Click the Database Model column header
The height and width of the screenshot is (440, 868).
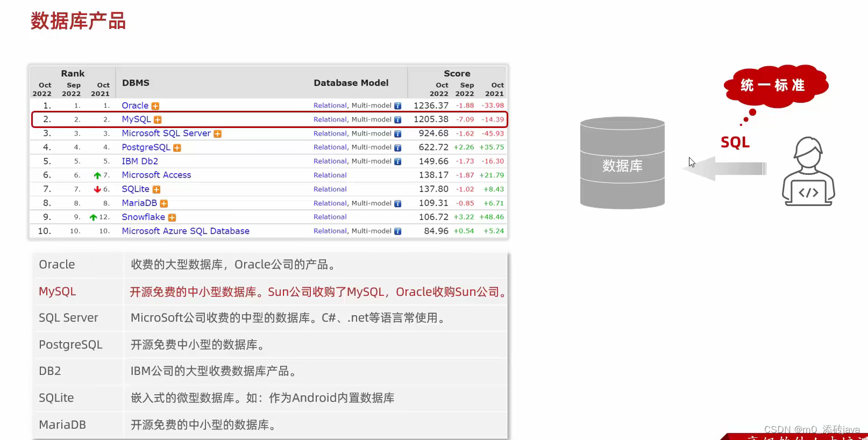tap(351, 83)
